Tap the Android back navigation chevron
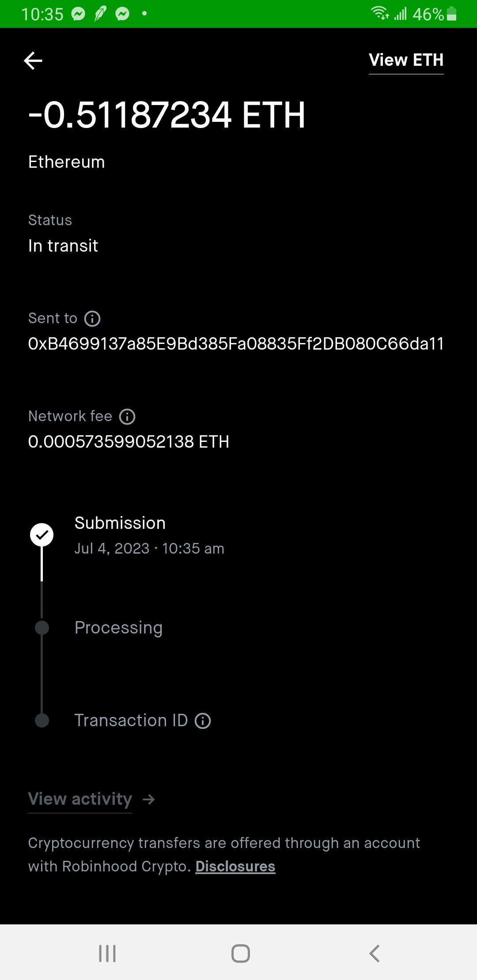Image resolution: width=477 pixels, height=980 pixels. coord(374,954)
